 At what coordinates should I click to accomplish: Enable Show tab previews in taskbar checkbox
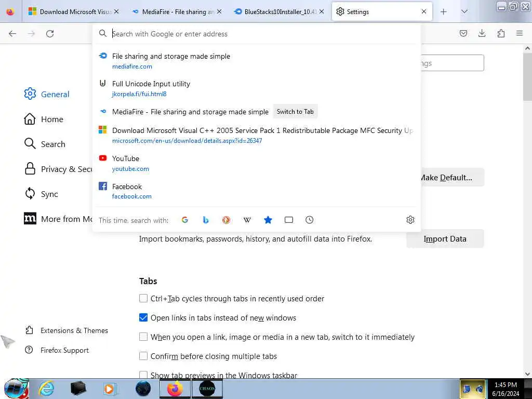coord(143,375)
